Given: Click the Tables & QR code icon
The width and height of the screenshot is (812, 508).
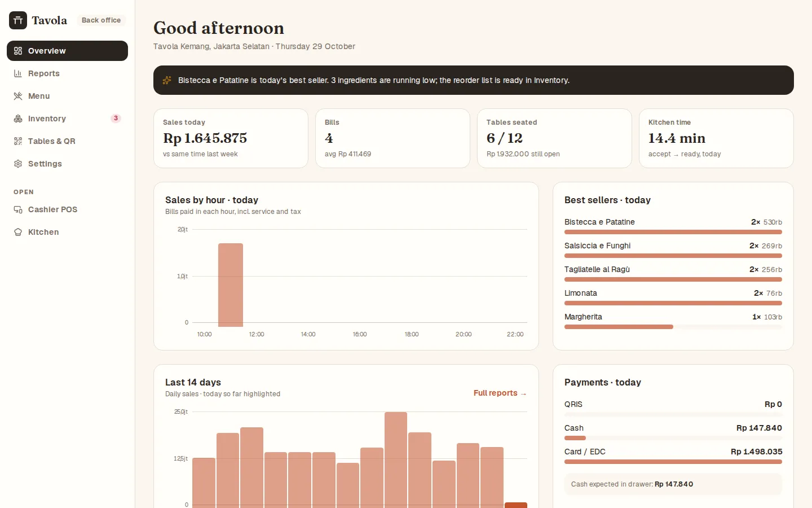Looking at the screenshot, I should pos(18,141).
